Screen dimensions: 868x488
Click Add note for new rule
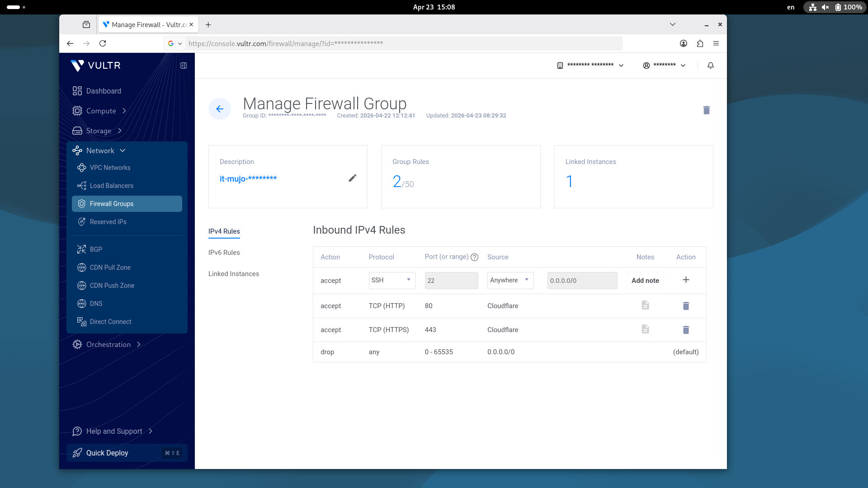tap(645, 281)
